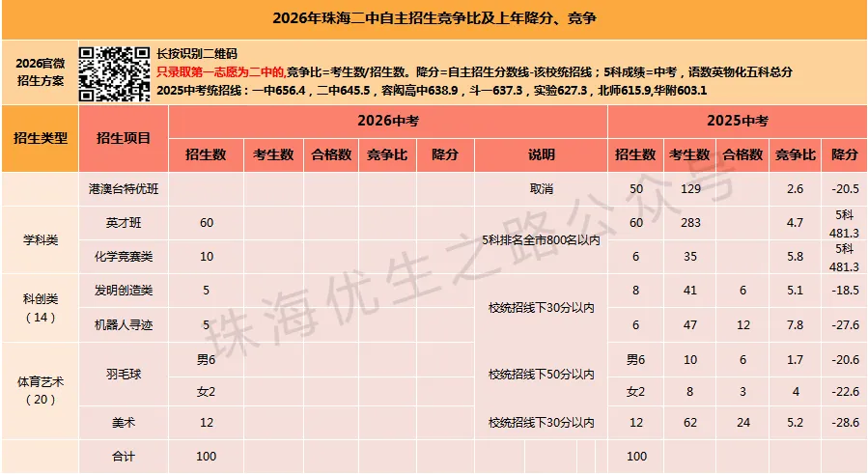Screen dimensions: 868x474
Task: Select 合格数 header under 2025中考
Action: click(742, 155)
